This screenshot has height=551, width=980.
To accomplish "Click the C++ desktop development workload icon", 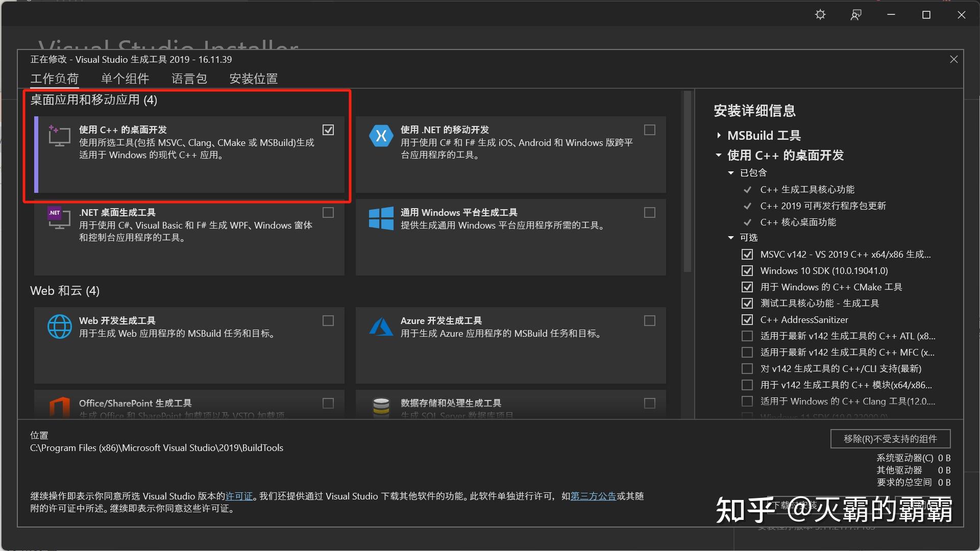I will point(59,136).
